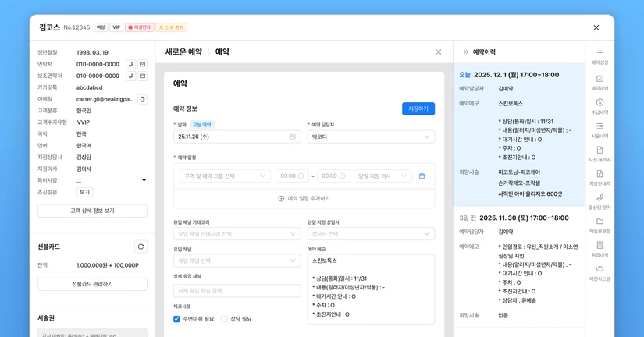Select today's 2025. 12. 1 (월) reservation entry

[519, 135]
